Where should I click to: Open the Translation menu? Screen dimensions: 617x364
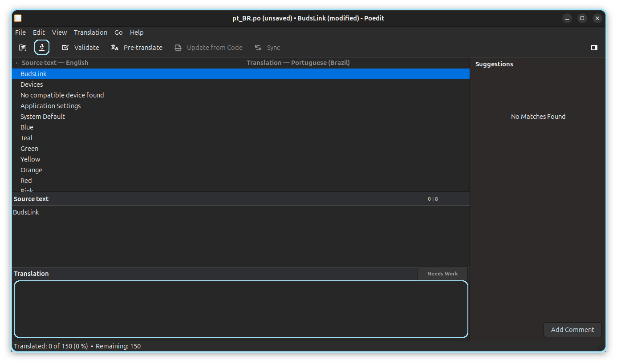click(x=90, y=32)
